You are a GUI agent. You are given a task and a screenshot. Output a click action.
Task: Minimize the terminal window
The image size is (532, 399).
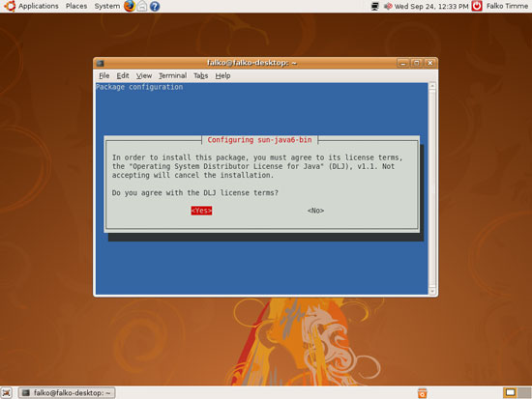coord(402,63)
